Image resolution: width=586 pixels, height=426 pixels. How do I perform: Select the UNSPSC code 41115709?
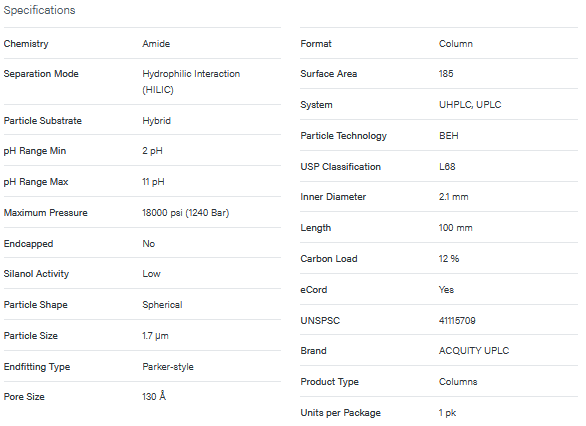click(x=457, y=321)
